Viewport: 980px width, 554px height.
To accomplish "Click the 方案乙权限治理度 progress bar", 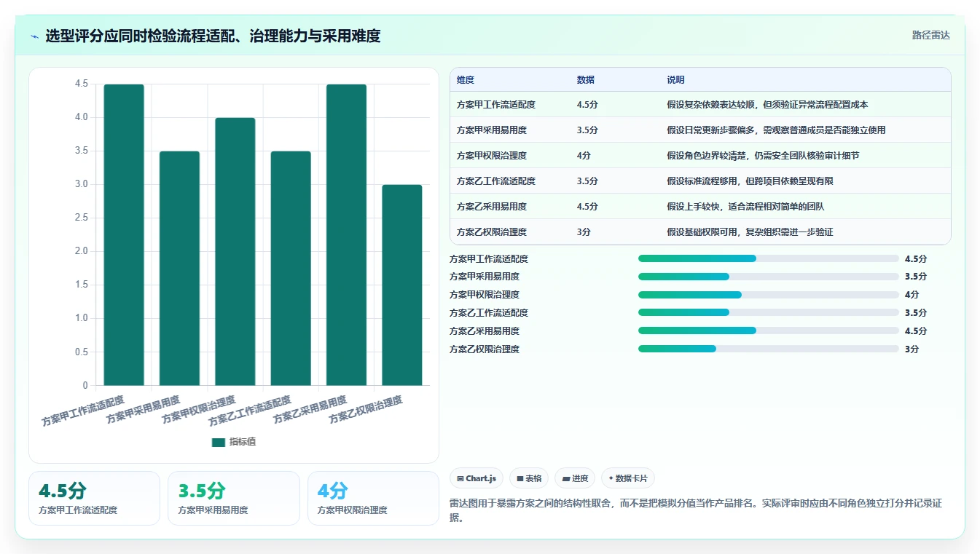I will pyautogui.click(x=769, y=349).
